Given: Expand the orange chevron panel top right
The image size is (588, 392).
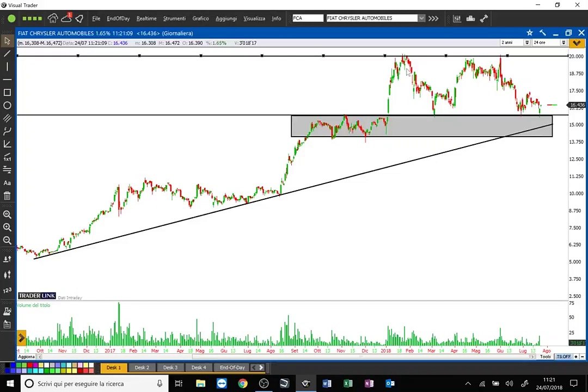Looking at the screenshot, I should pos(577,43).
